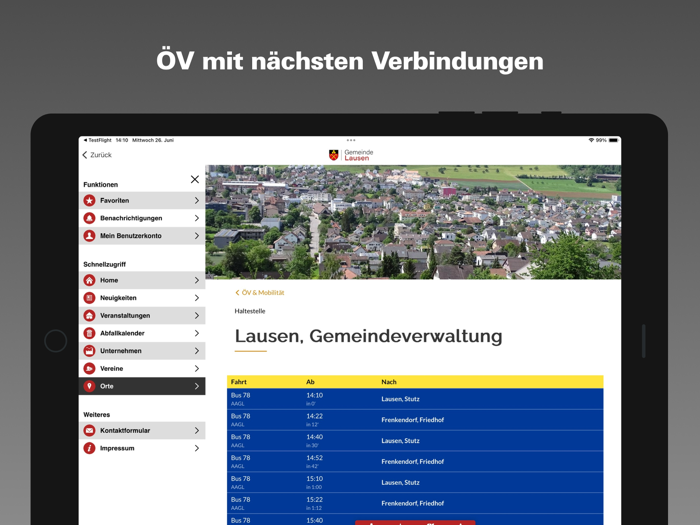Tap the Veranstaltungen icon
This screenshot has height=525, width=700.
coord(89,316)
